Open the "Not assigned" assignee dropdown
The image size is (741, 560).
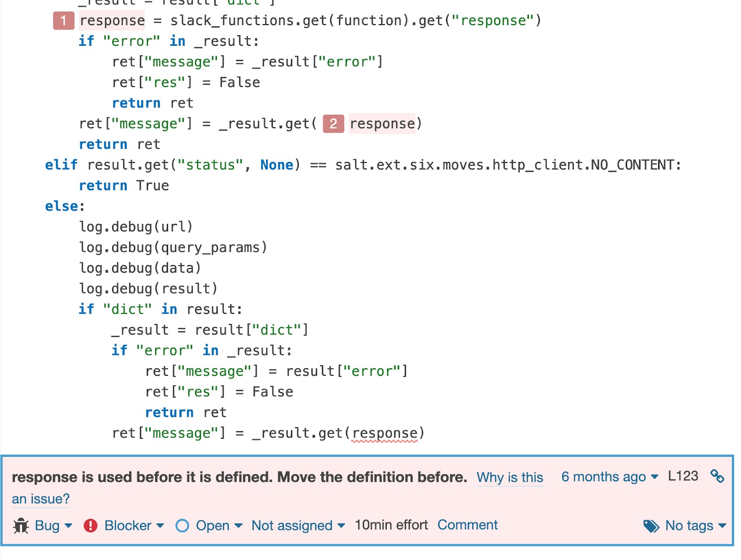296,525
